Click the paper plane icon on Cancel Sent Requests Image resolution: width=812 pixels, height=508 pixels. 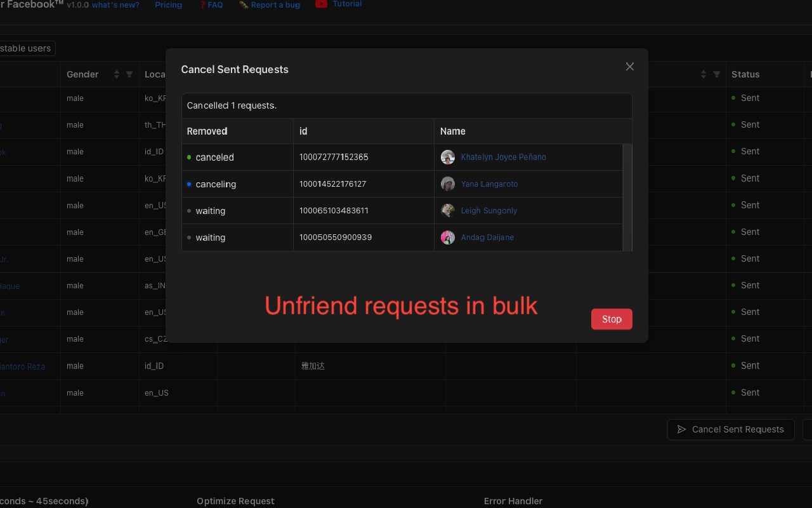(681, 429)
